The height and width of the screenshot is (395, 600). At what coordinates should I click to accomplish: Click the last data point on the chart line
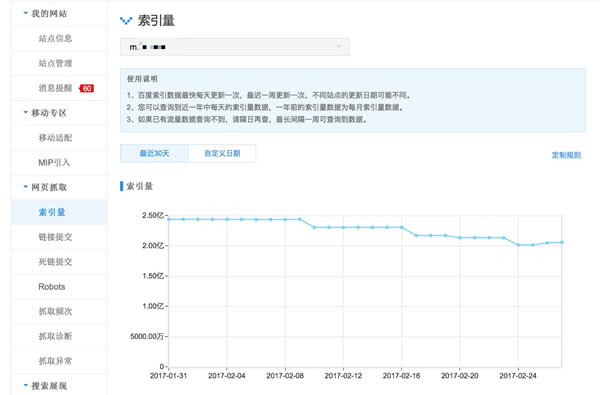point(562,242)
